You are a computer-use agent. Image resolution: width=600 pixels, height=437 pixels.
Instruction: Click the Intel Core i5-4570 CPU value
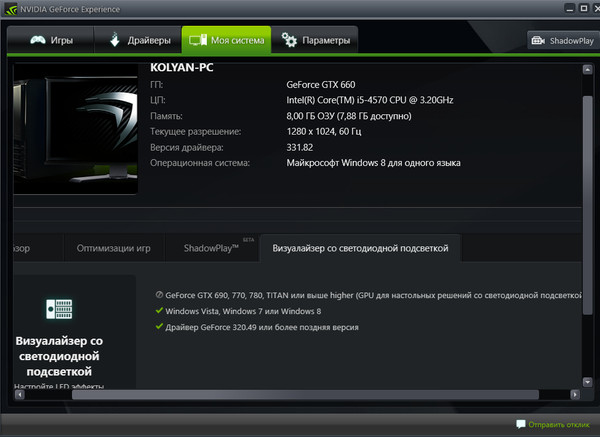click(370, 100)
